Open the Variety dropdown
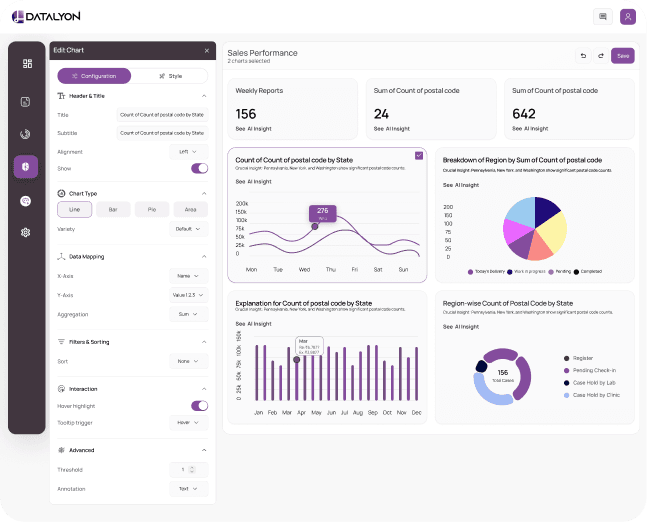This screenshot has width=647, height=522. [189, 229]
